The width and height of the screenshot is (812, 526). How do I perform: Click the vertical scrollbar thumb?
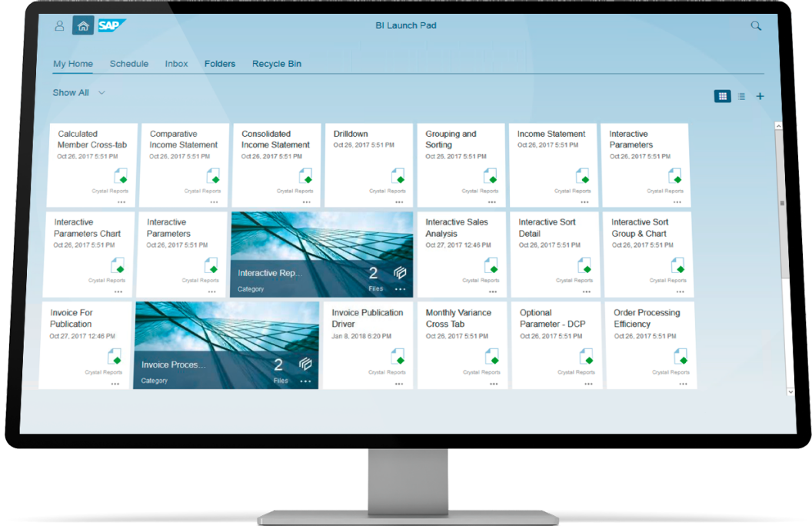tap(784, 203)
